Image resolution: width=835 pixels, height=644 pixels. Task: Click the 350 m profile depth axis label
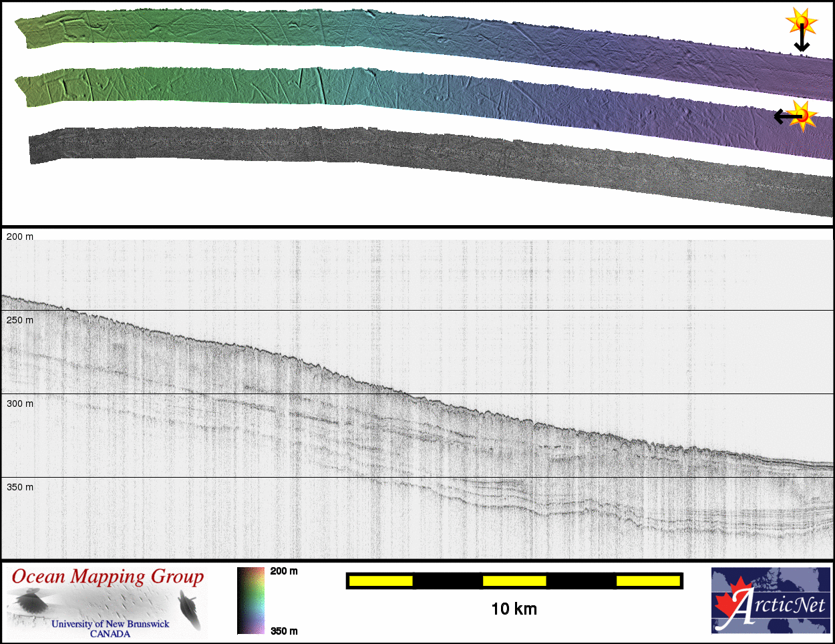click(x=20, y=487)
